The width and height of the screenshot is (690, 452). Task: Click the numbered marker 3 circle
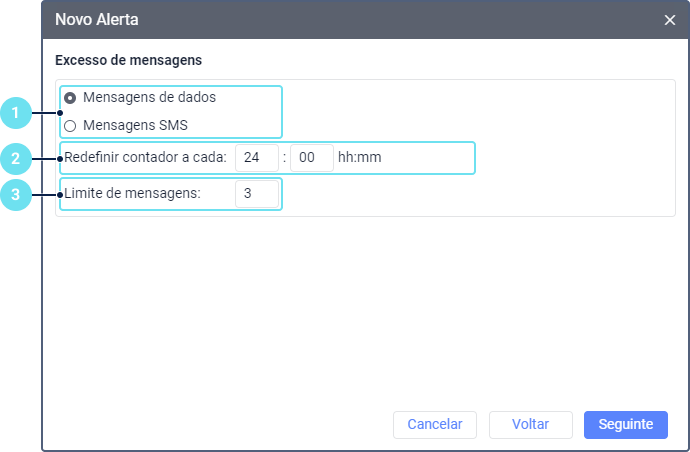(16, 194)
